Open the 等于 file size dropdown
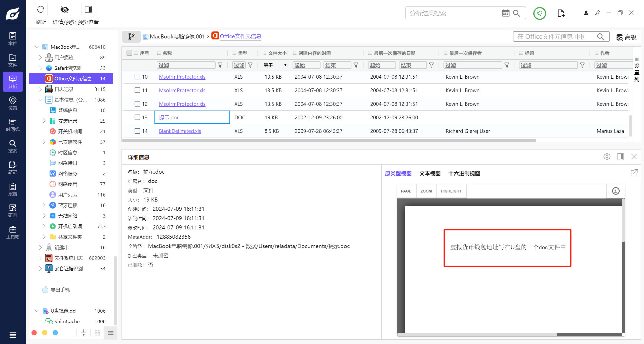This screenshot has height=344, width=644. tap(275, 65)
